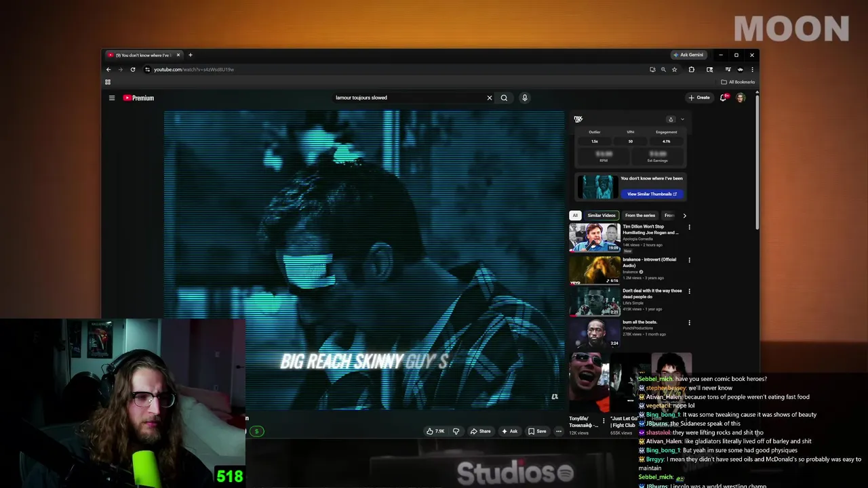Open the Chrome extensions puzzle icon
Viewport: 868px width, 488px height.
(x=691, y=69)
